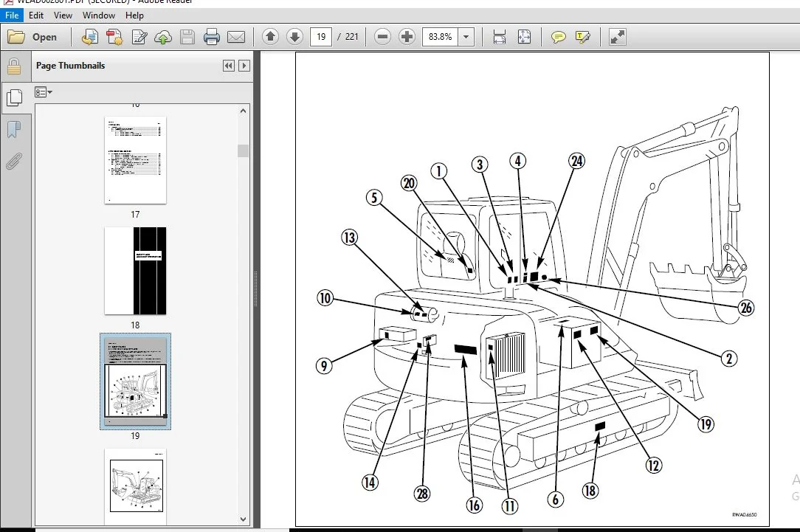This screenshot has width=800, height=532.
Task: Click the zoom level field 83.8%
Action: pyautogui.click(x=440, y=37)
